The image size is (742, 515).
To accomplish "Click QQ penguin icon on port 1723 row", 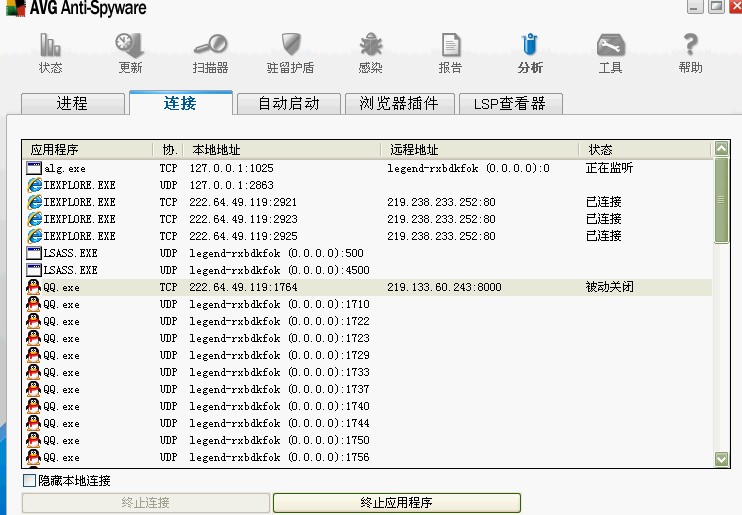I will (x=33, y=338).
